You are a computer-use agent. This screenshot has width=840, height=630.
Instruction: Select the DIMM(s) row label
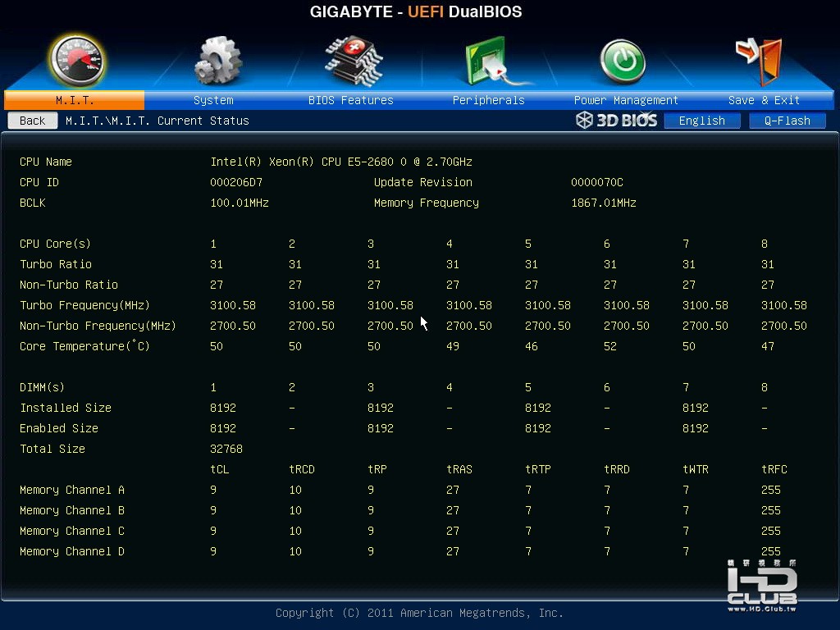click(42, 387)
